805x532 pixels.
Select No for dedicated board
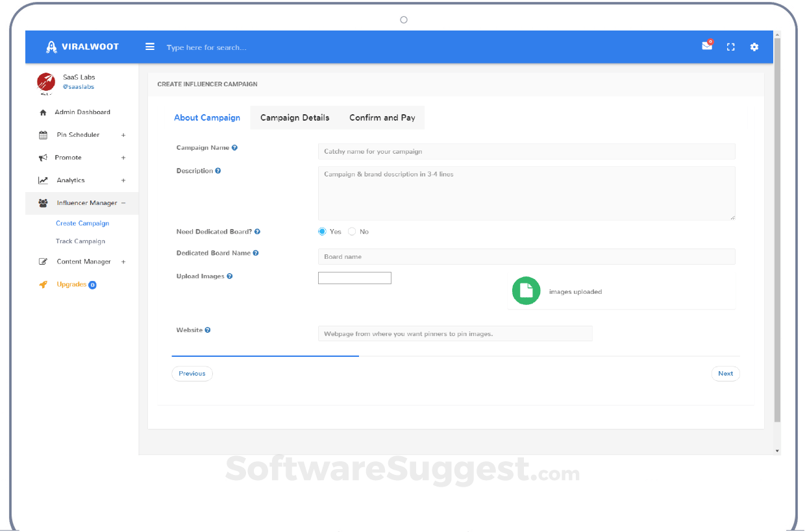352,232
